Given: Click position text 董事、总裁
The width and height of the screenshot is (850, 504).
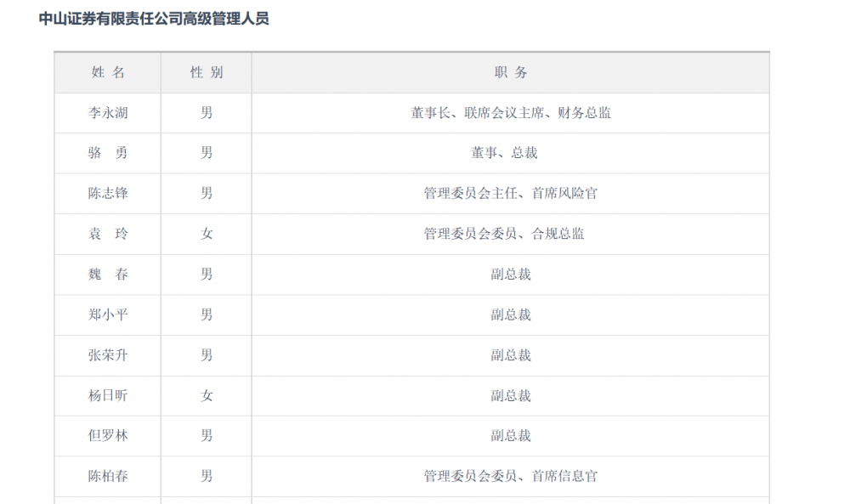Looking at the screenshot, I should [x=504, y=153].
